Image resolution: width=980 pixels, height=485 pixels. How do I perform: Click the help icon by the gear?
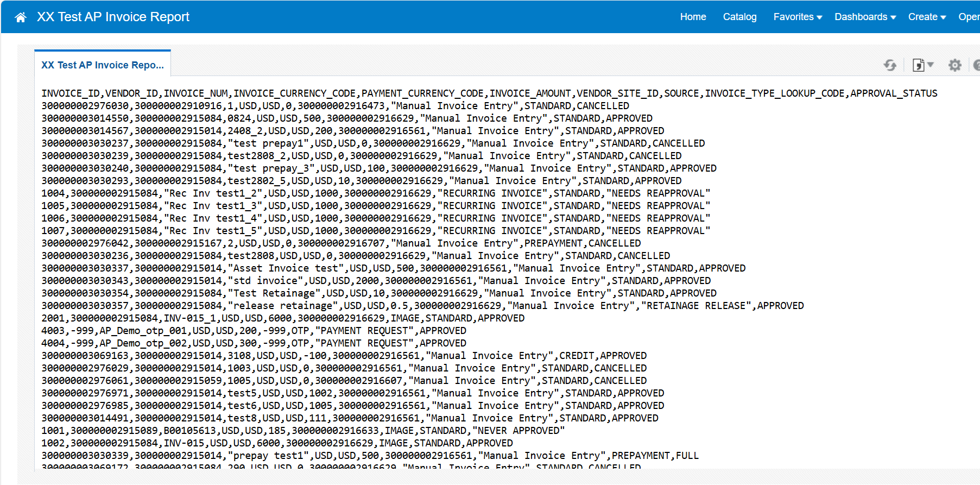coord(977,65)
